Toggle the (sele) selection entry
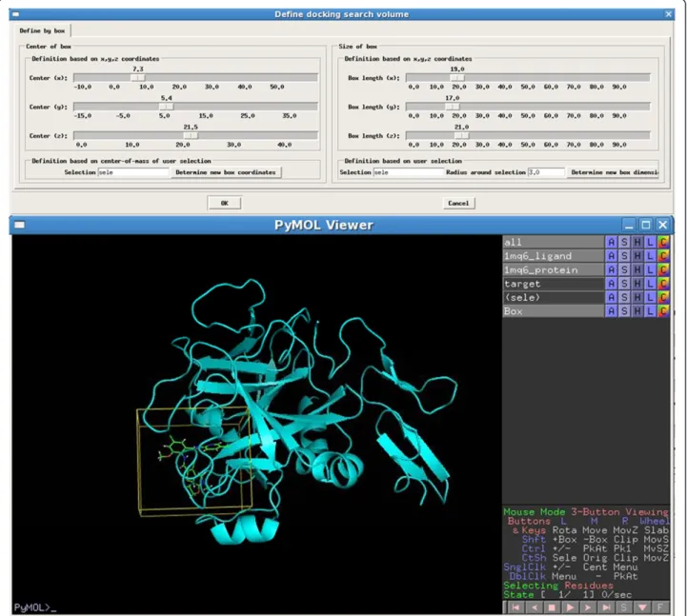This screenshot has height=616, width=687. point(553,297)
